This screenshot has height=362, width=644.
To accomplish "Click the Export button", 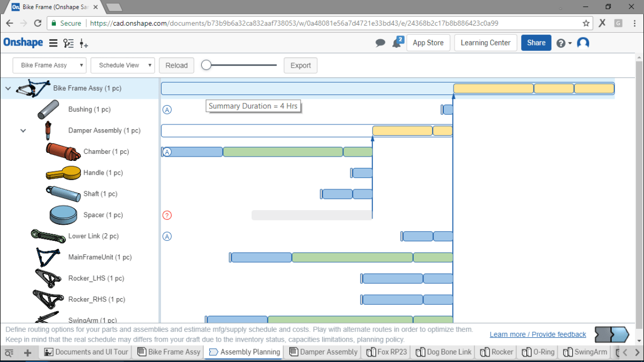I will [x=300, y=65].
